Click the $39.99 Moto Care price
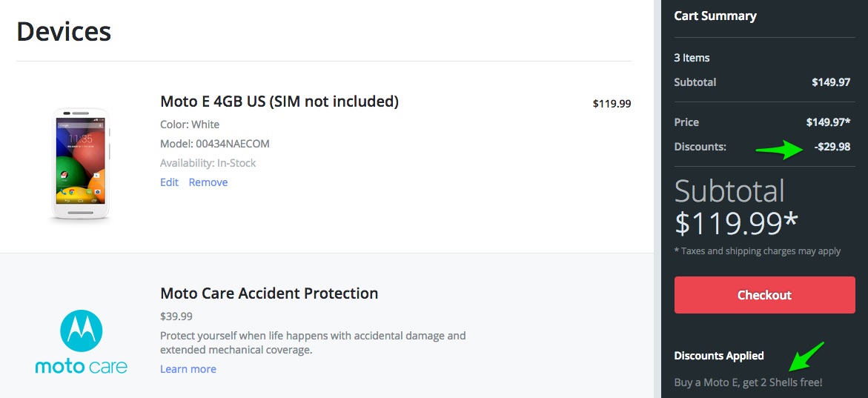The width and height of the screenshot is (868, 398). click(x=176, y=316)
